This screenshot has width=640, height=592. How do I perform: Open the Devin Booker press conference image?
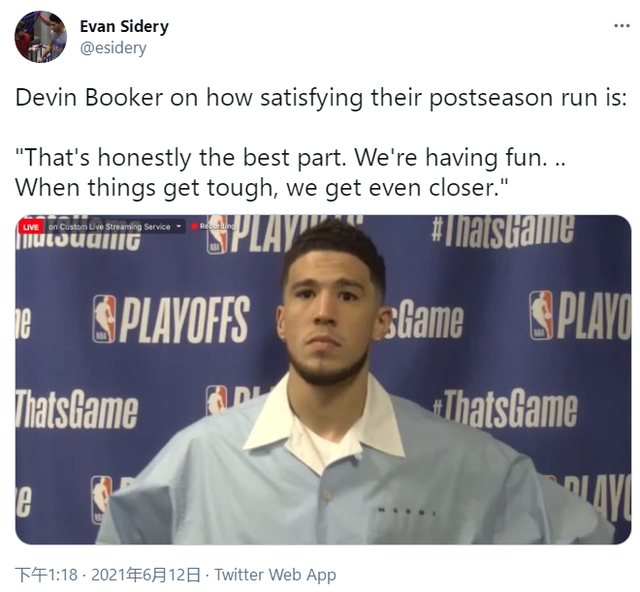click(323, 380)
